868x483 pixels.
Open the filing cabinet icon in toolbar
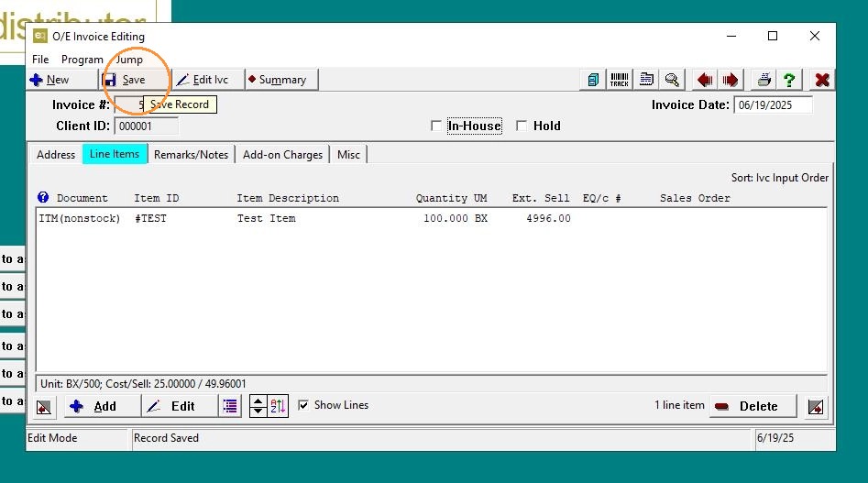click(593, 80)
